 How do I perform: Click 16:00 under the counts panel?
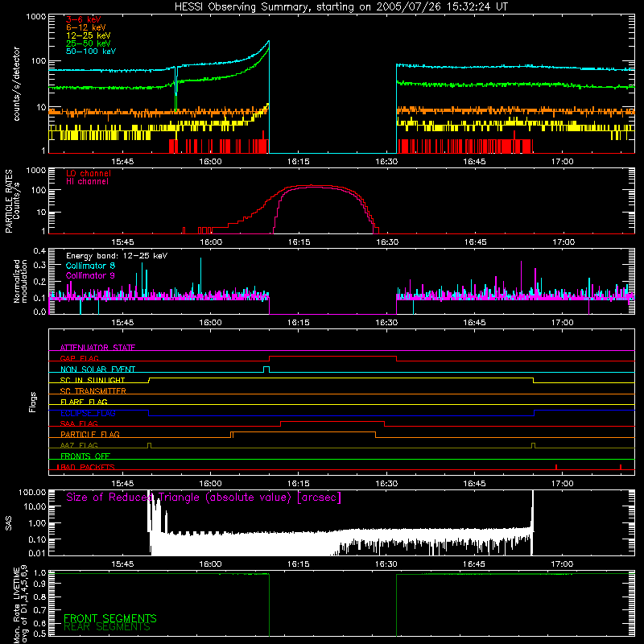pyautogui.click(x=210, y=162)
